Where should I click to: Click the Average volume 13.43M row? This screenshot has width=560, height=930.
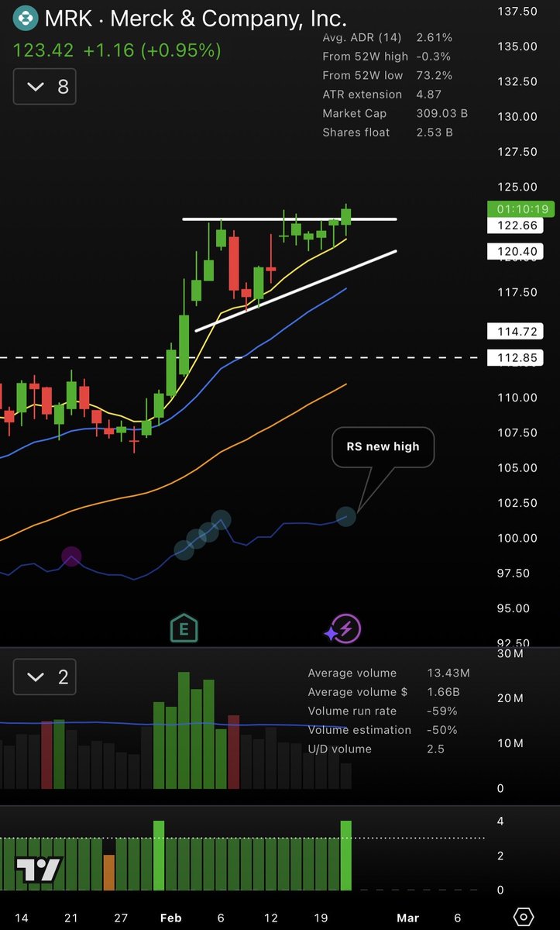(x=389, y=673)
